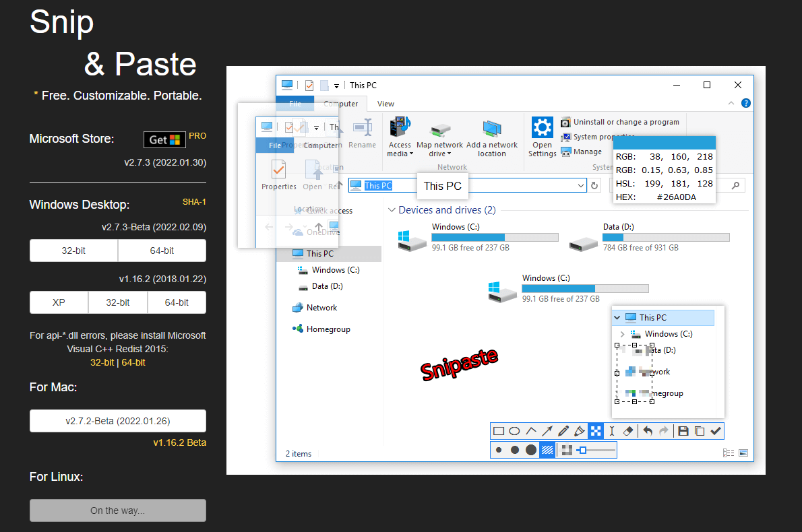Redo the annotation with the grey arrow
Viewport: 802px width, 532px height.
point(664,431)
